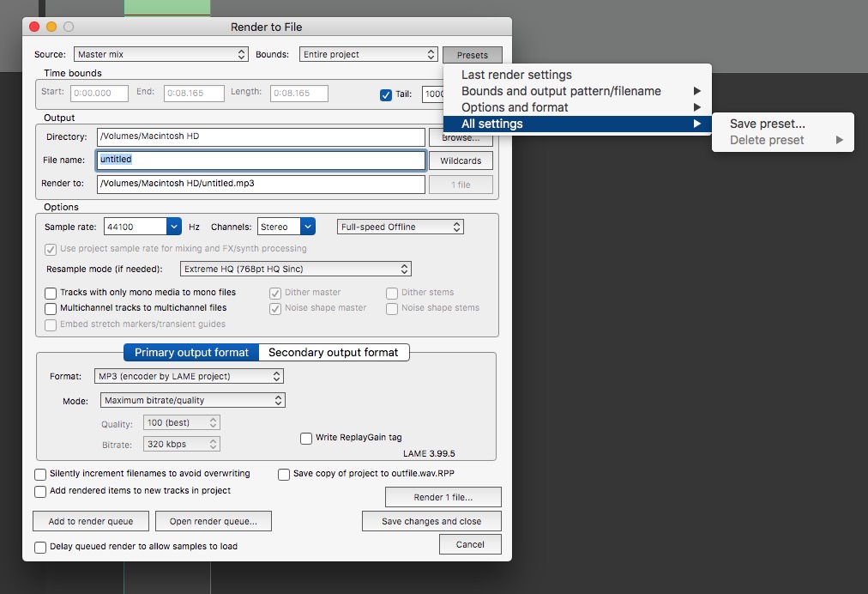868x594 pixels.
Task: Click Save changes and close button
Action: [x=431, y=521]
